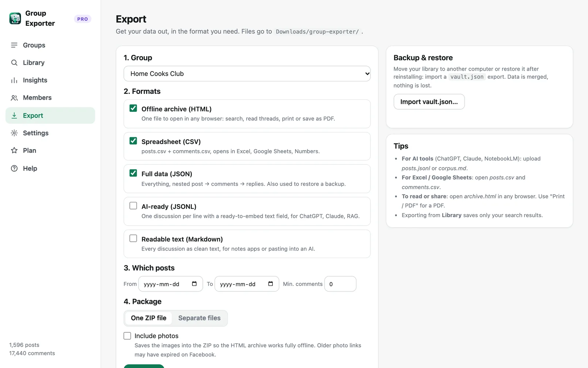Open the Help page label

pos(30,169)
